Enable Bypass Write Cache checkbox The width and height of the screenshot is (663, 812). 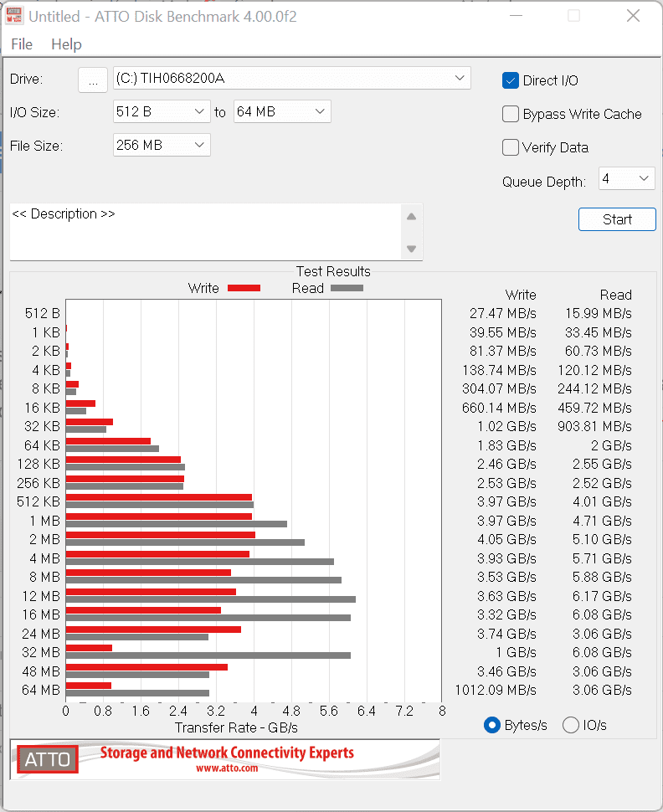point(510,114)
